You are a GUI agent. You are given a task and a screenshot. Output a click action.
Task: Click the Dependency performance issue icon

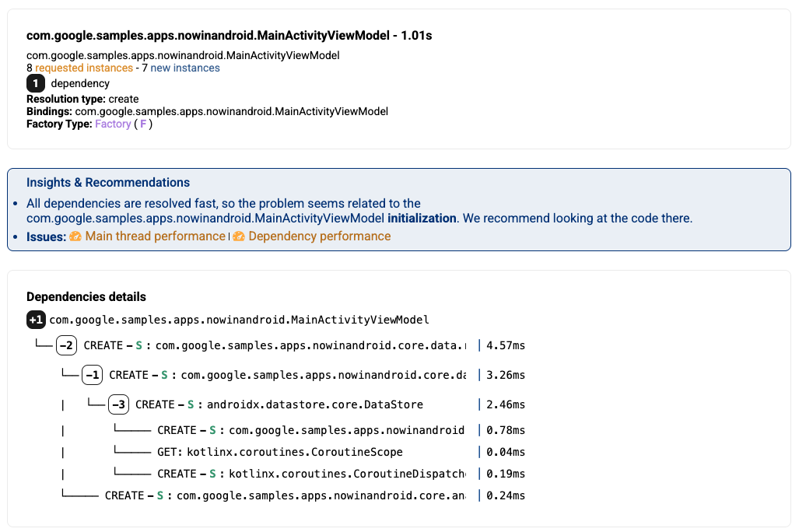point(239,236)
